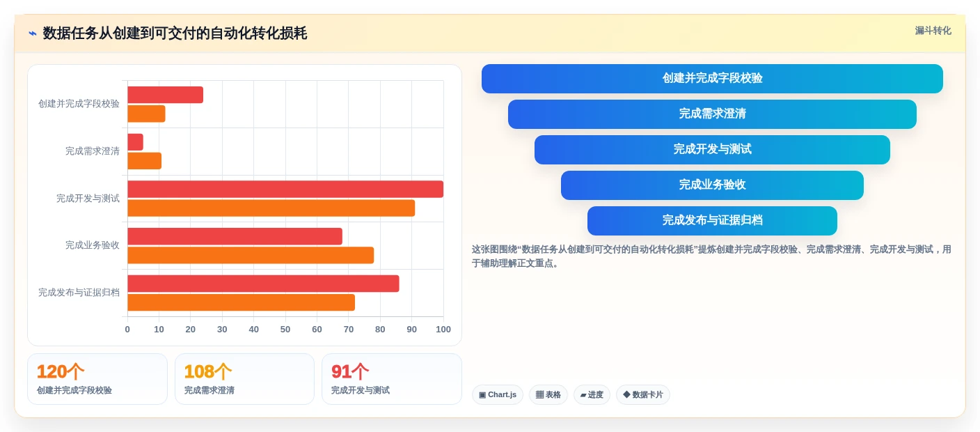Select the 完成开发与测试 funnel stage
980x432 pixels.
[712, 150]
